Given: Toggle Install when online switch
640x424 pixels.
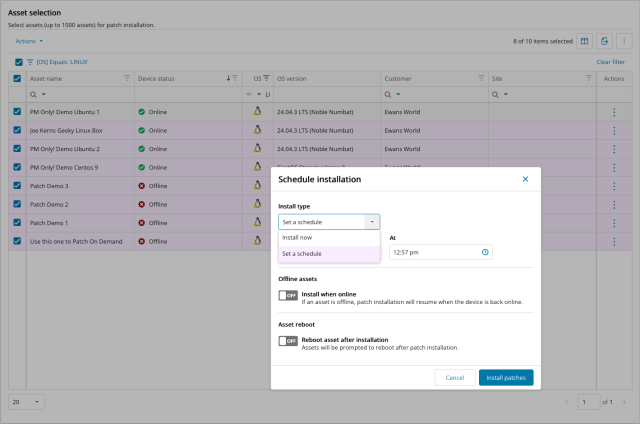Looking at the screenshot, I should coord(288,295).
